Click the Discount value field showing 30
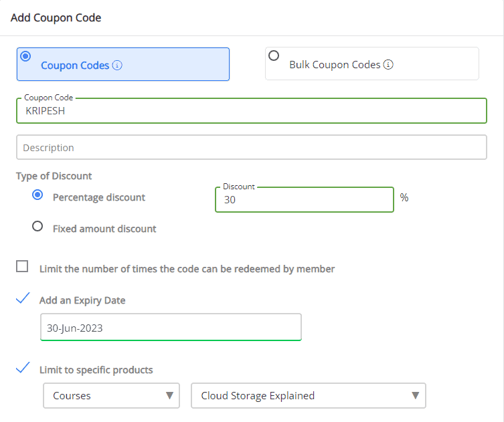This screenshot has width=504, height=422. tap(304, 199)
